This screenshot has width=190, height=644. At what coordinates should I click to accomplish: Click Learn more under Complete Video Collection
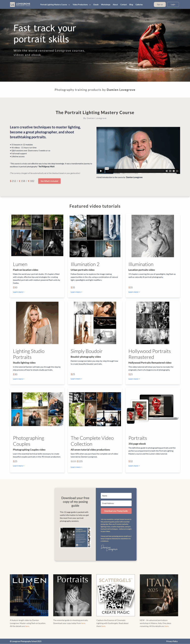[x=76, y=467]
